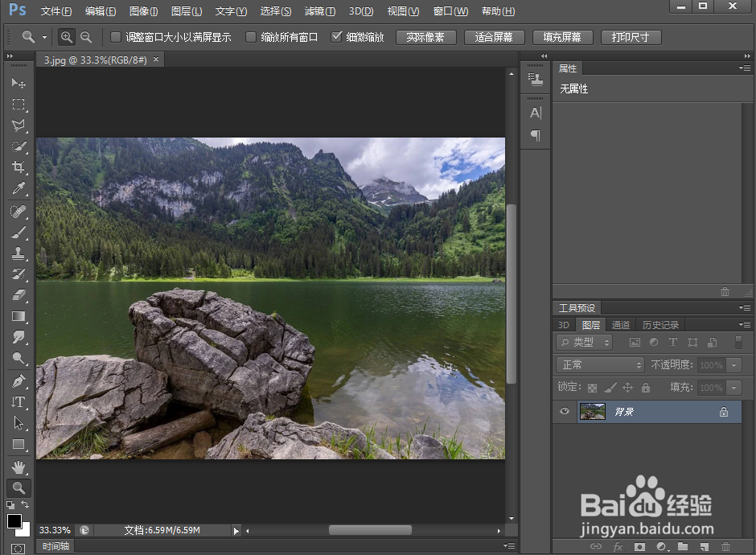The width and height of the screenshot is (756, 555).
Task: Select the Pen tool
Action: [18, 381]
